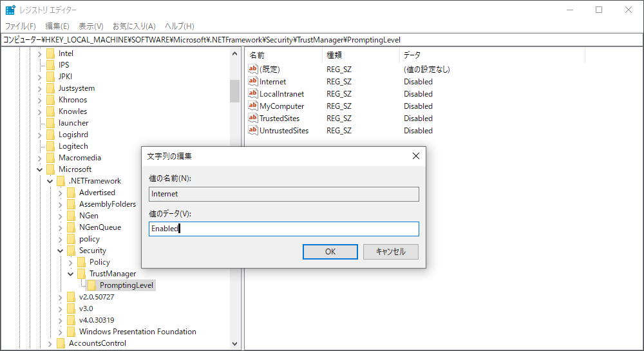This screenshot has width=644, height=351.
Task: Select the NGen tree key
Action: (x=89, y=216)
